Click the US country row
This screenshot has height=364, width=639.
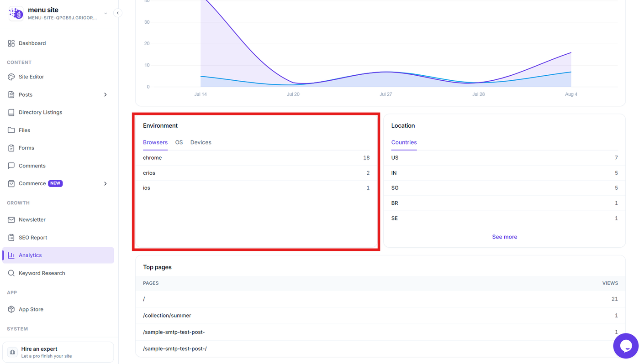(504, 158)
